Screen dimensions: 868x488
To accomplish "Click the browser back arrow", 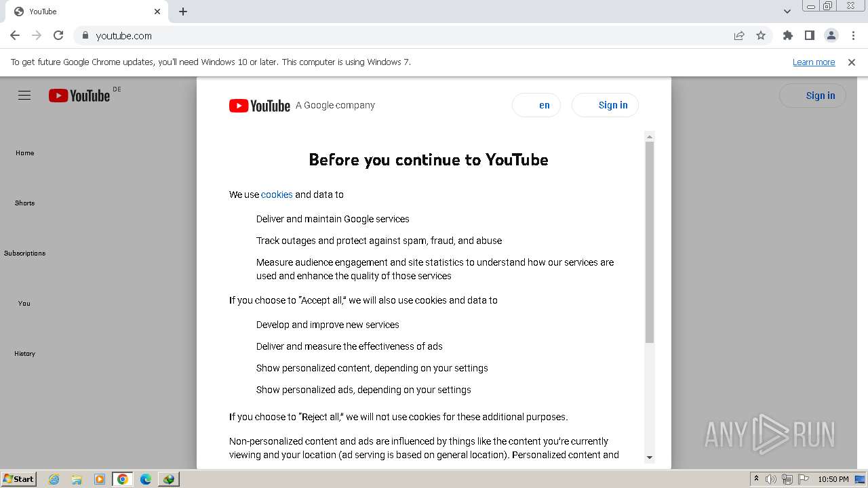I will coord(15,35).
